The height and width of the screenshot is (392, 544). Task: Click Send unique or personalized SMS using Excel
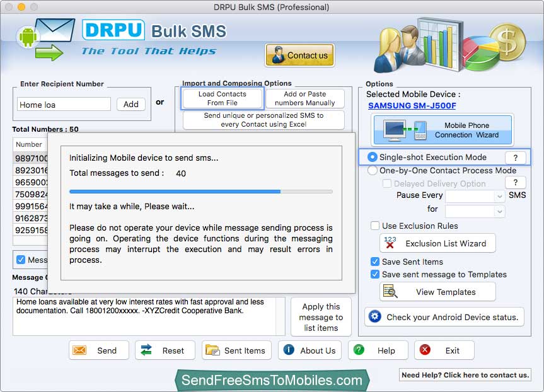263,120
